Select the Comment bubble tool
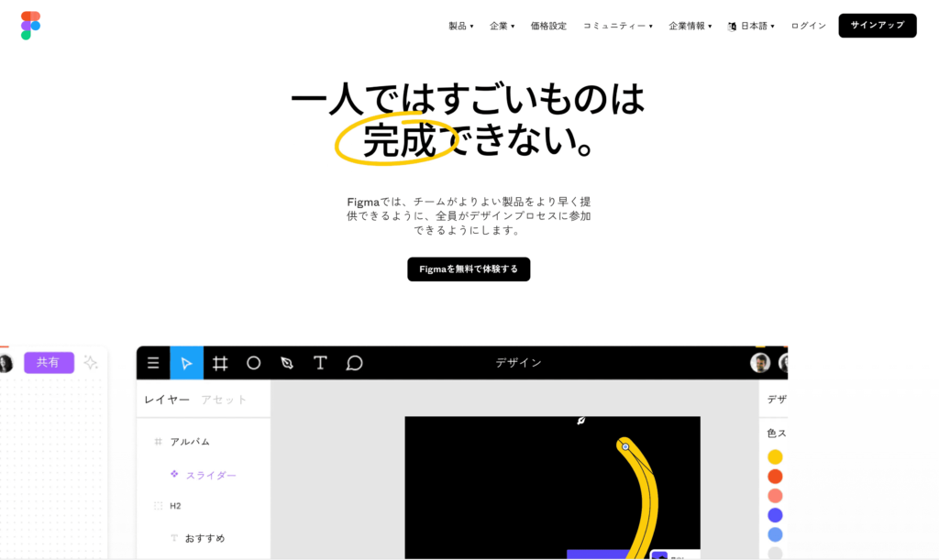Image resolution: width=939 pixels, height=560 pixels. click(x=354, y=363)
